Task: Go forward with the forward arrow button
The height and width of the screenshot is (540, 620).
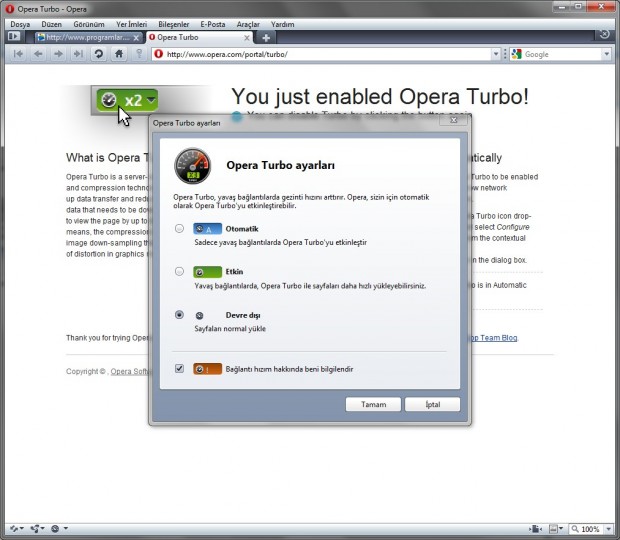Action: tap(59, 54)
